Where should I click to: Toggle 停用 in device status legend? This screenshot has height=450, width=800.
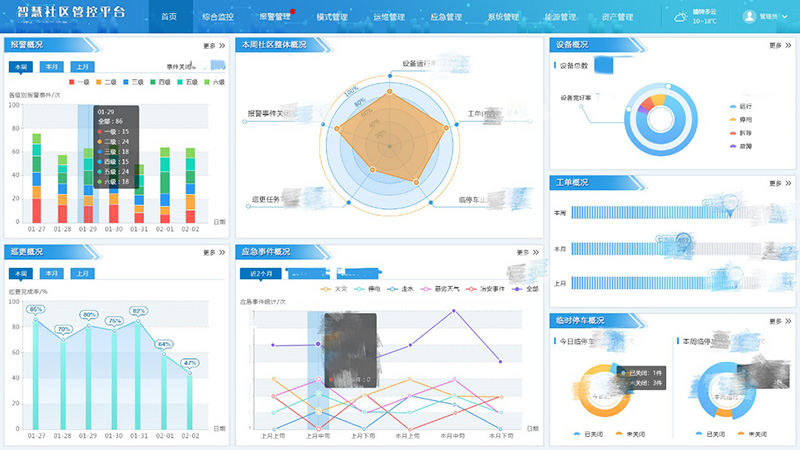tap(741, 120)
